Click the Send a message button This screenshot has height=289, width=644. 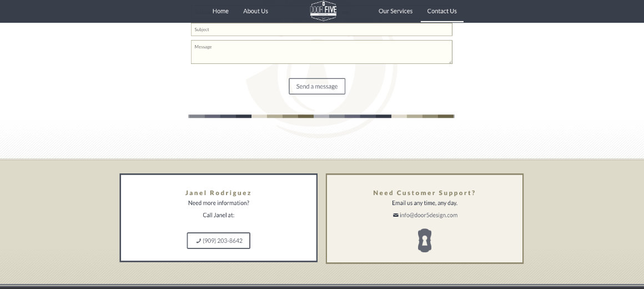(x=317, y=86)
